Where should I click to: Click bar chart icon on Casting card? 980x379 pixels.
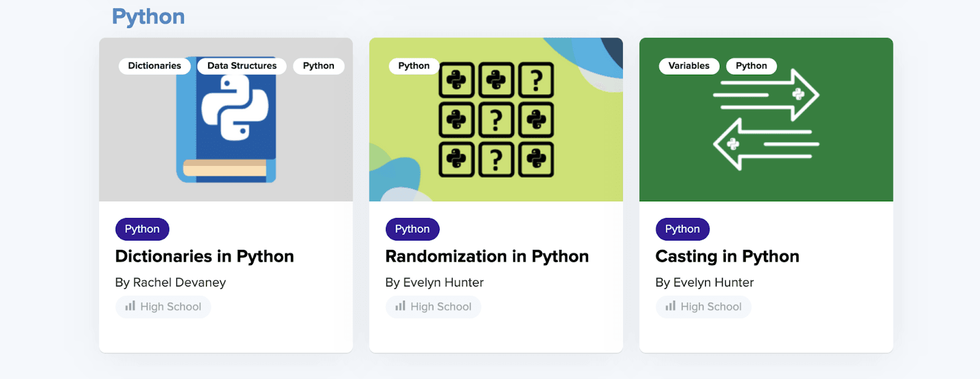pyautogui.click(x=671, y=306)
